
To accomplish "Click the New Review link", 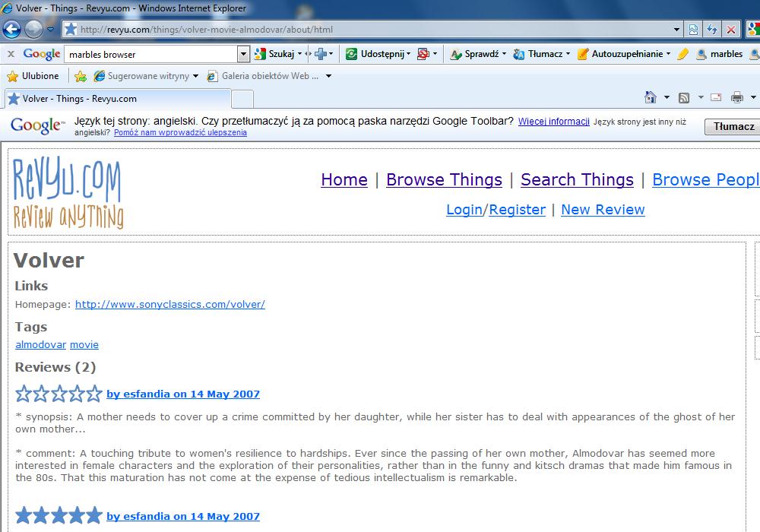I will 603,209.
